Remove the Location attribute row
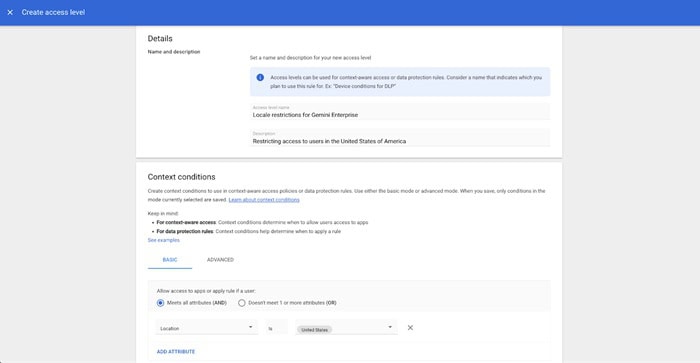The width and height of the screenshot is (700, 363). (x=410, y=328)
